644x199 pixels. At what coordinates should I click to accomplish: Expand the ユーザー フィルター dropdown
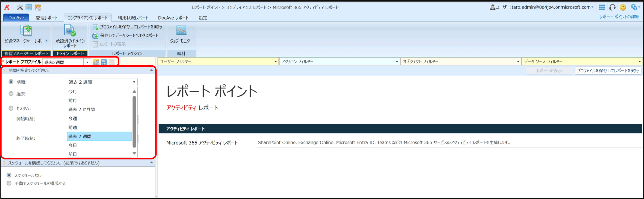pyautogui.click(x=275, y=62)
